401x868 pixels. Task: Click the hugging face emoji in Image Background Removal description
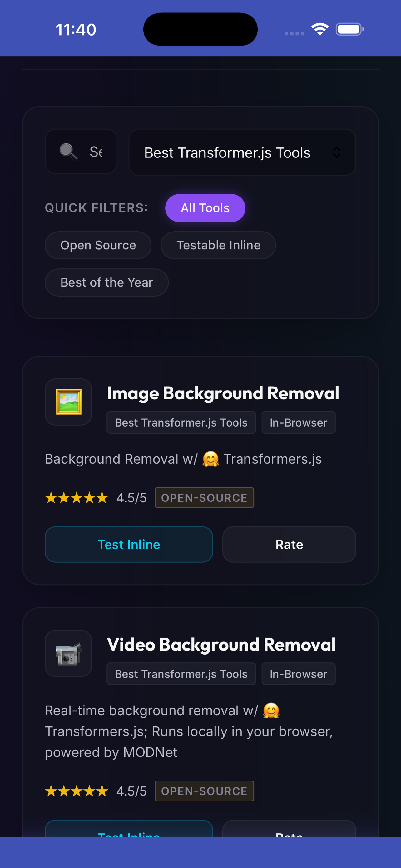click(211, 459)
